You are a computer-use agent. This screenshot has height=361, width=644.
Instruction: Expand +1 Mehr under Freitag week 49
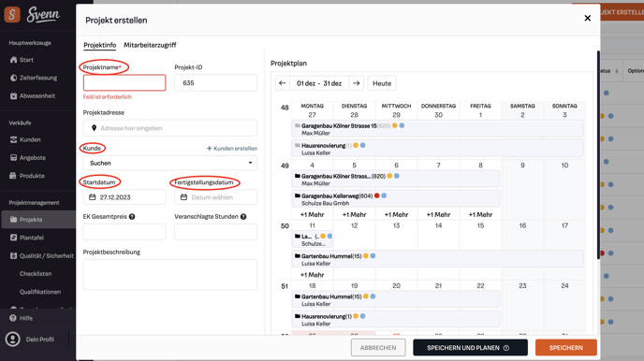(480, 214)
